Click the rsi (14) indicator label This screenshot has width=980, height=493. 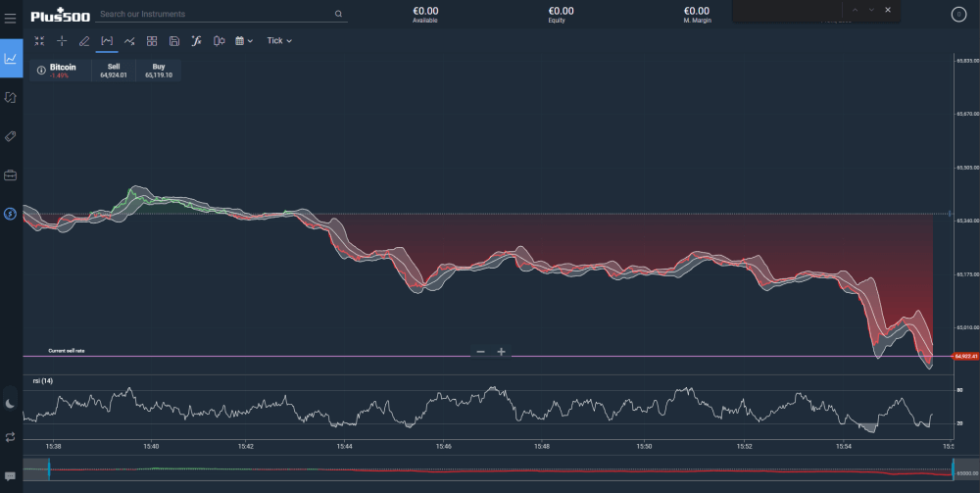(42, 380)
